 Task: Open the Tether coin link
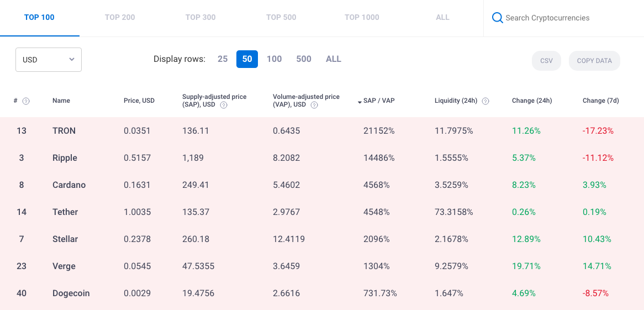coord(65,212)
